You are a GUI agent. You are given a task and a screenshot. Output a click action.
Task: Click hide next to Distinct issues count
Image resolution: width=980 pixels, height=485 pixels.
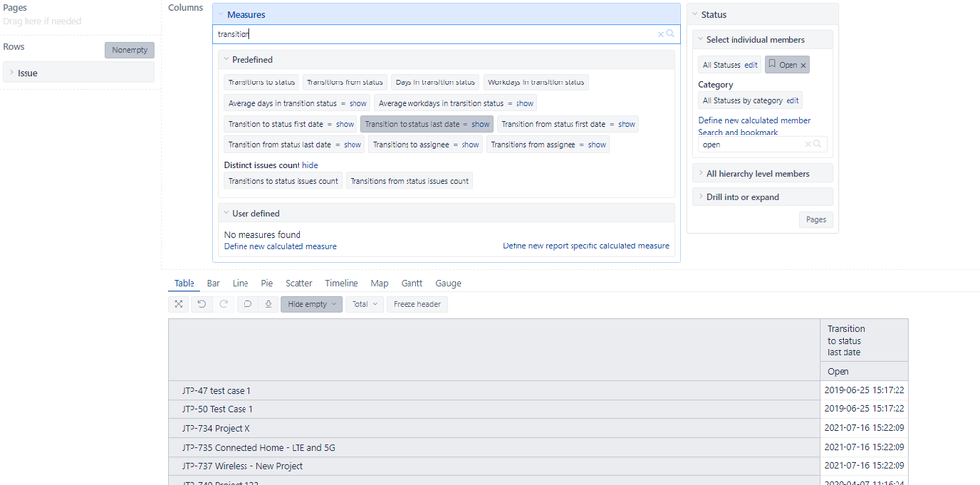(310, 166)
